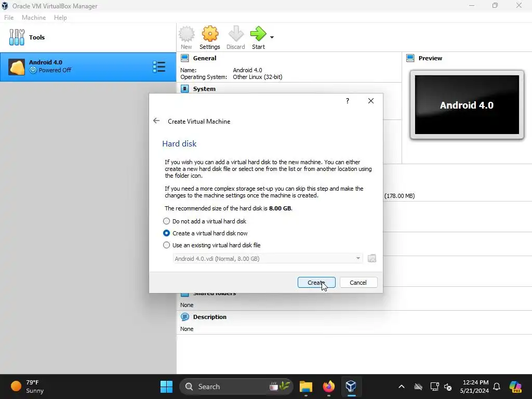Click the choose disk file folder icon
This screenshot has width=532, height=399.
coord(372,259)
